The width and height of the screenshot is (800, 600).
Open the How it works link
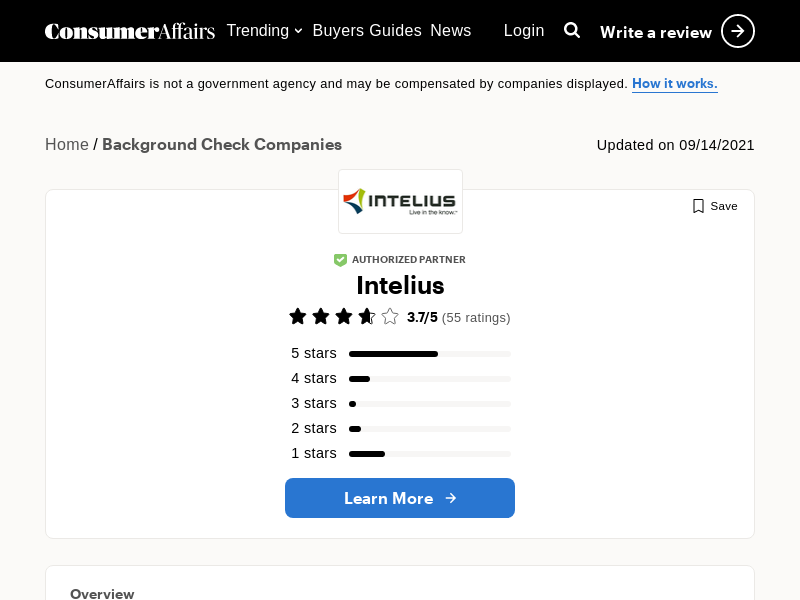(674, 84)
